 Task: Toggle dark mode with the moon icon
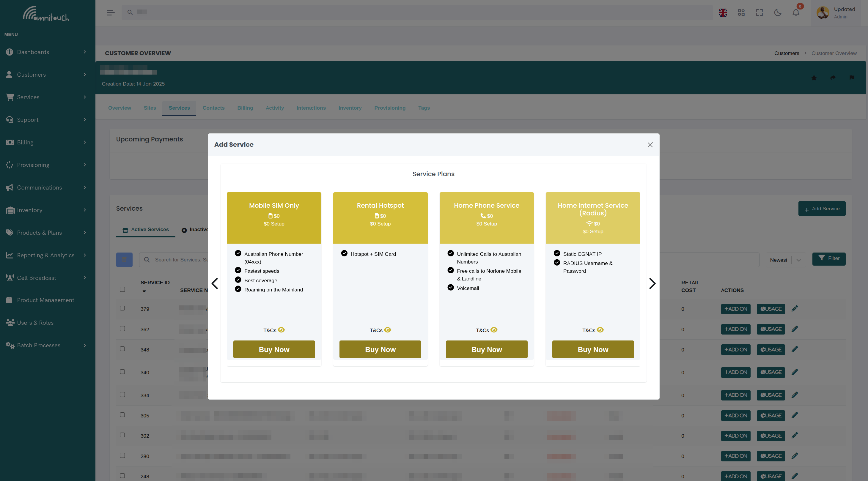(778, 12)
